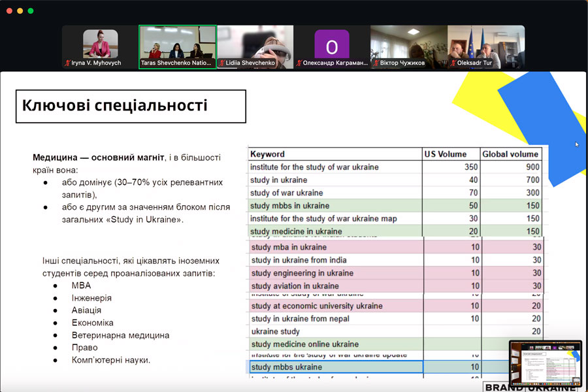
Task: Select the 'study of war ukraine' cell
Action: pyautogui.click(x=335, y=193)
